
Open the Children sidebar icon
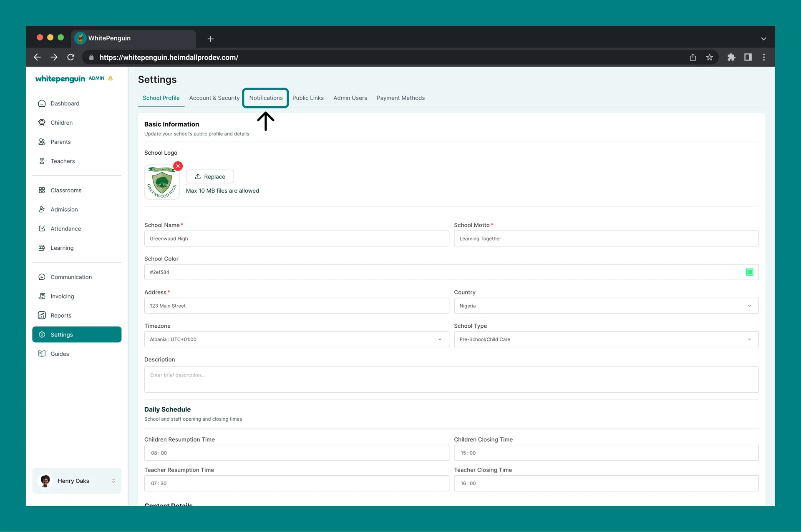click(x=42, y=123)
